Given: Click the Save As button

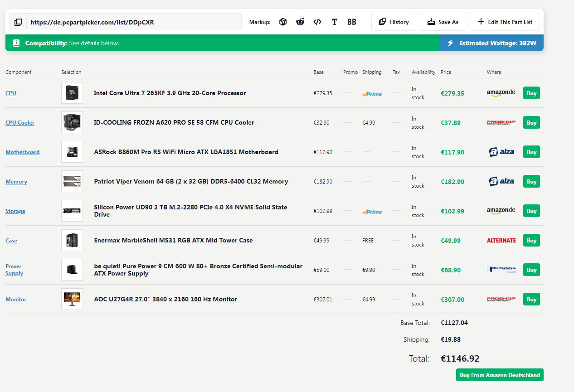Looking at the screenshot, I should click(443, 22).
